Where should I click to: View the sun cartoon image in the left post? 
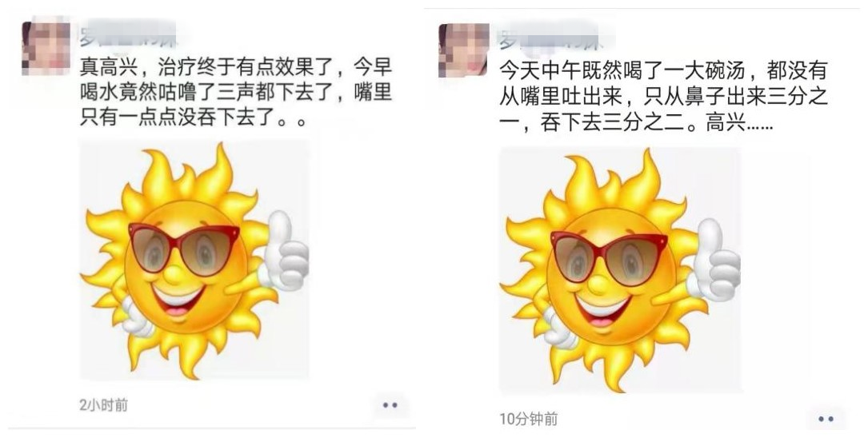(x=194, y=260)
